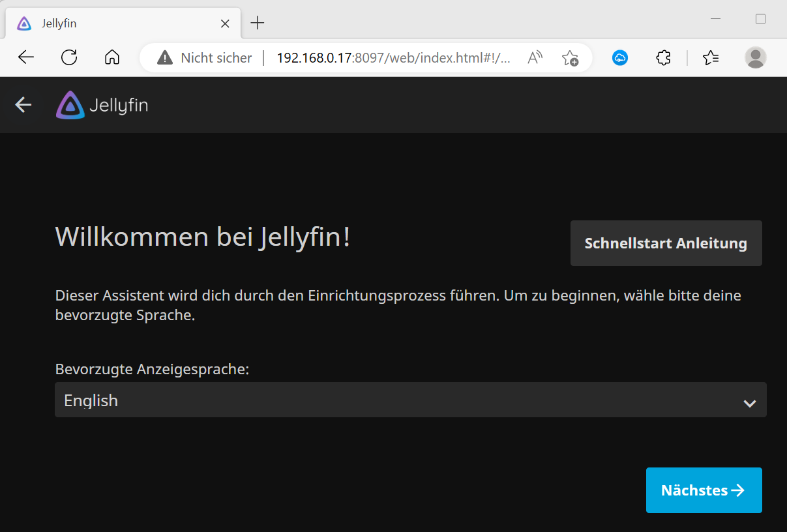Open the Schnellstart Anleitung guide
This screenshot has width=787, height=532.
pyautogui.click(x=666, y=243)
